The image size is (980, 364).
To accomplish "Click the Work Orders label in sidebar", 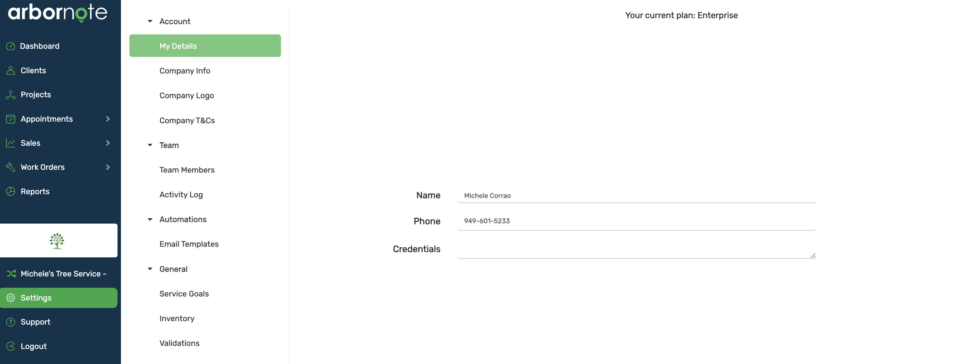I will click(42, 167).
